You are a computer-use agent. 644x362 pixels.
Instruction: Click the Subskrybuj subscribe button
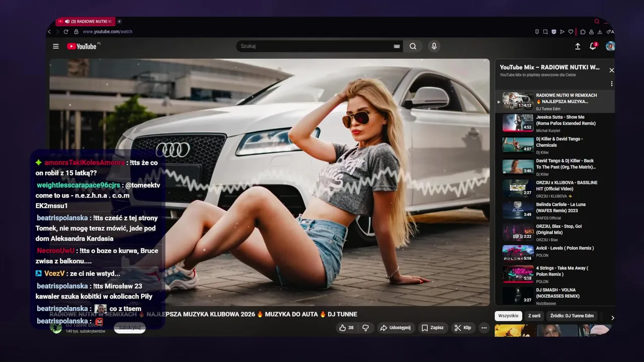tap(130, 328)
